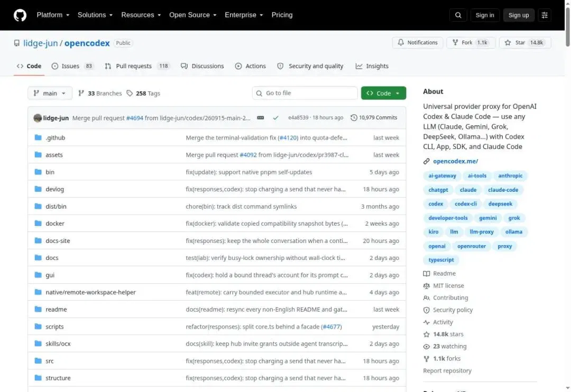This screenshot has width=571, height=392.
Task: Open the native/remote-workspace-helper folder
Action: click(x=90, y=292)
